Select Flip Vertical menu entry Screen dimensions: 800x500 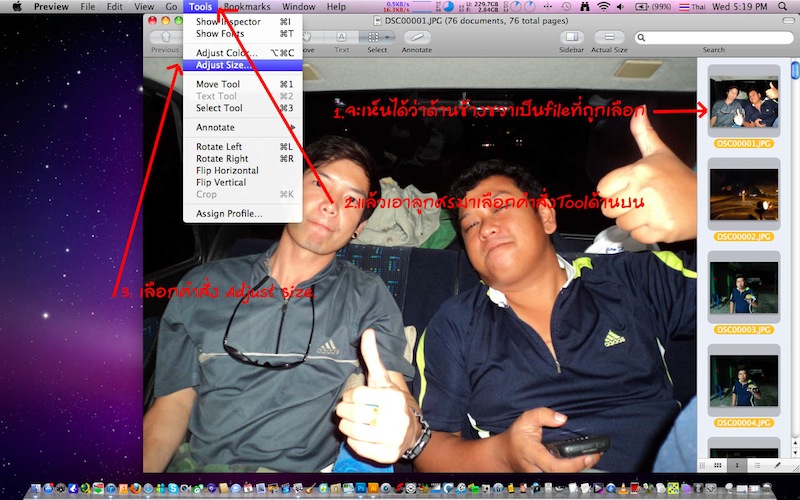coord(242,182)
